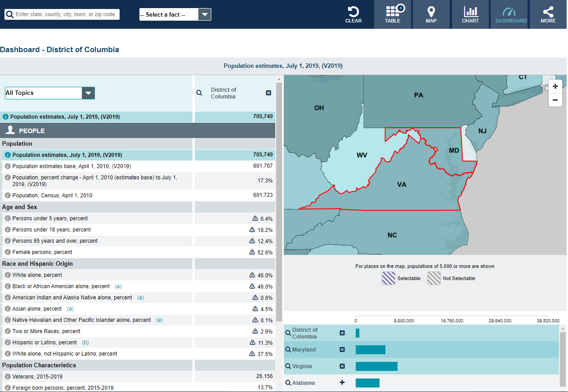Click info icon for Asian alone, percent
This screenshot has height=392, width=568.
[x=8, y=309]
